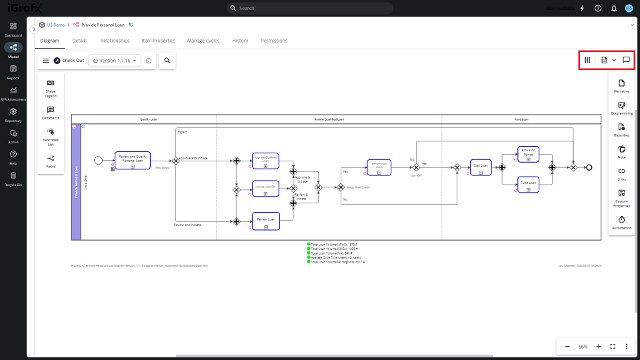Click the version info icon
The width and height of the screenshot is (640, 360).
(x=149, y=60)
